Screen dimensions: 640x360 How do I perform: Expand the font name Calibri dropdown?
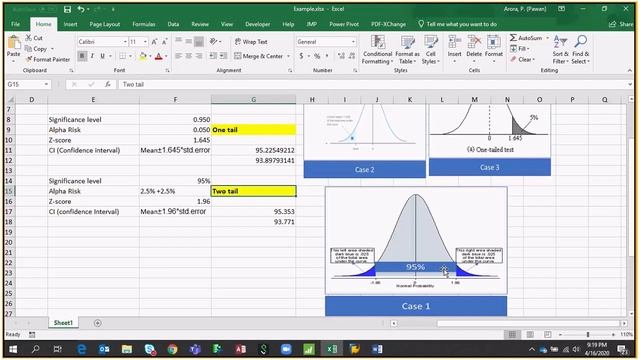[125, 42]
